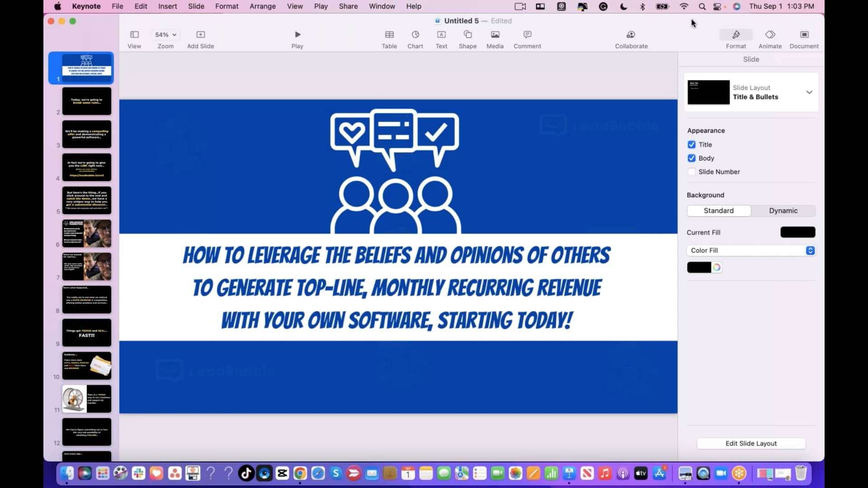Open the Add Slide menu
This screenshot has height=488, width=868.
pyautogui.click(x=200, y=38)
